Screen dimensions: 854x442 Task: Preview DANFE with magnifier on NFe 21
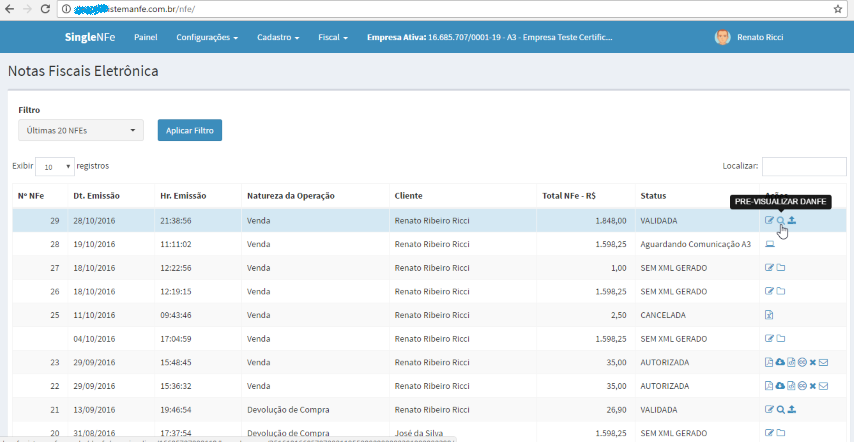tap(780, 409)
